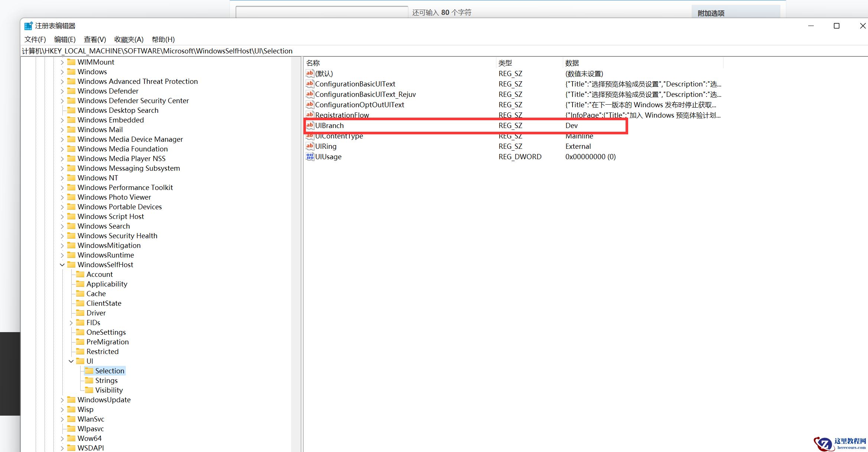Image resolution: width=868 pixels, height=452 pixels.
Task: Select the RegistrationFlow value entry
Action: tap(342, 115)
